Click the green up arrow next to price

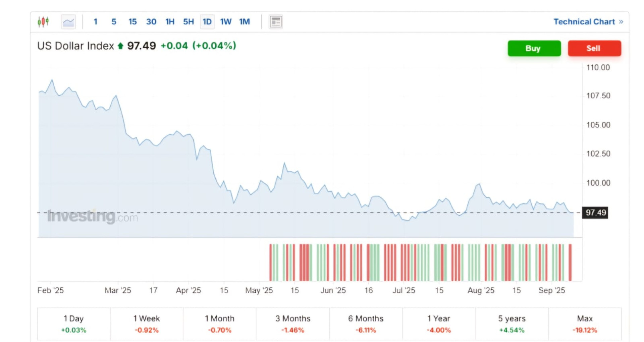[x=120, y=46]
